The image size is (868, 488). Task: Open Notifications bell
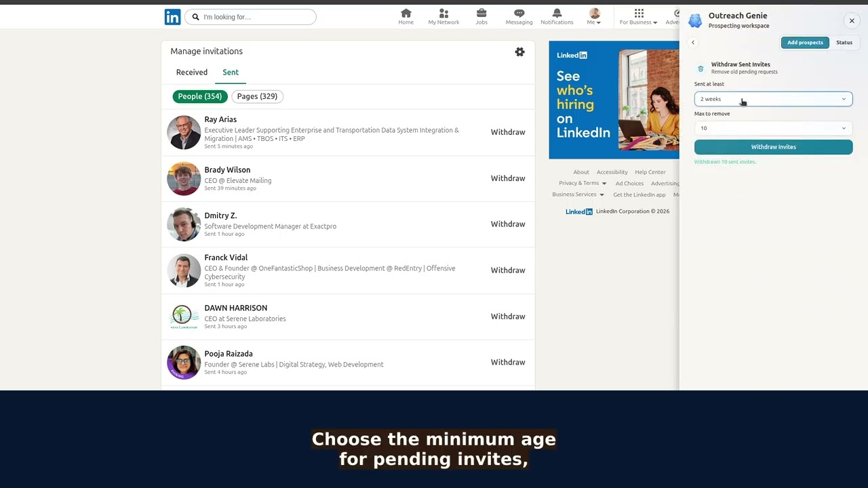click(x=557, y=17)
